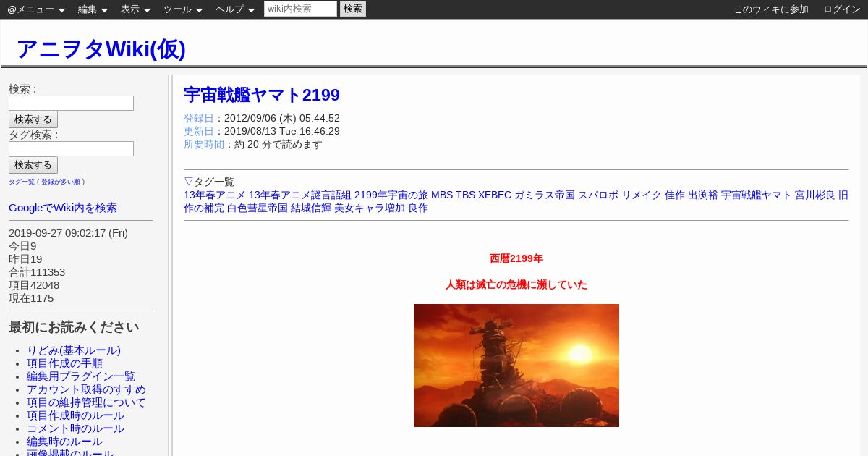The width and height of the screenshot is (868, 456).
Task: Select the 2199年宇宙の旅 tag
Action: tap(391, 195)
